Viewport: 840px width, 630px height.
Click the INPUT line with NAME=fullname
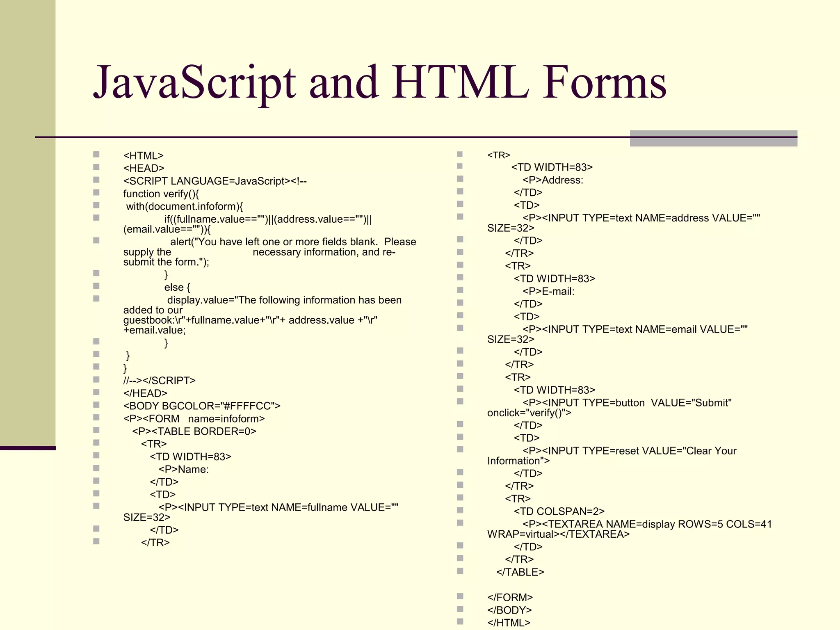(261, 512)
